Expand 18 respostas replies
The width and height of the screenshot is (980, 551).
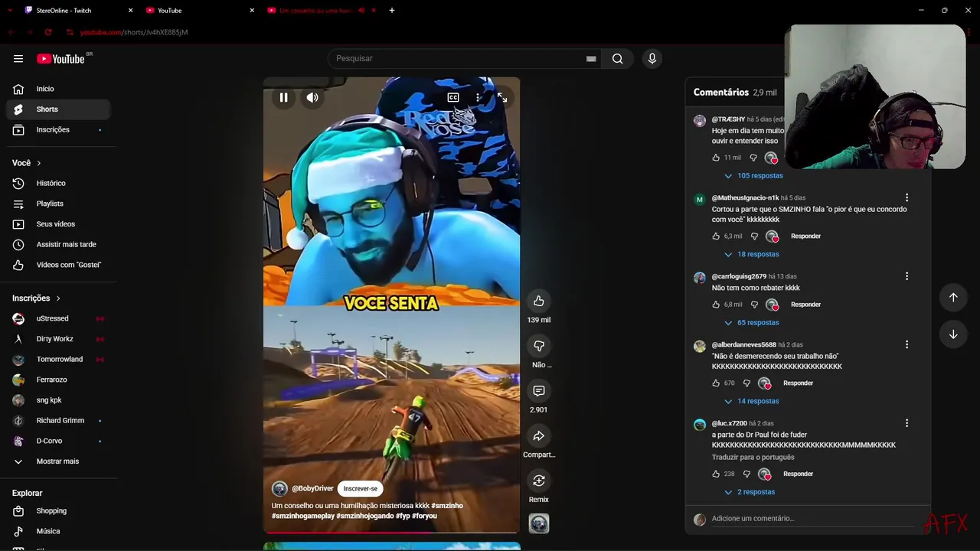[751, 254]
